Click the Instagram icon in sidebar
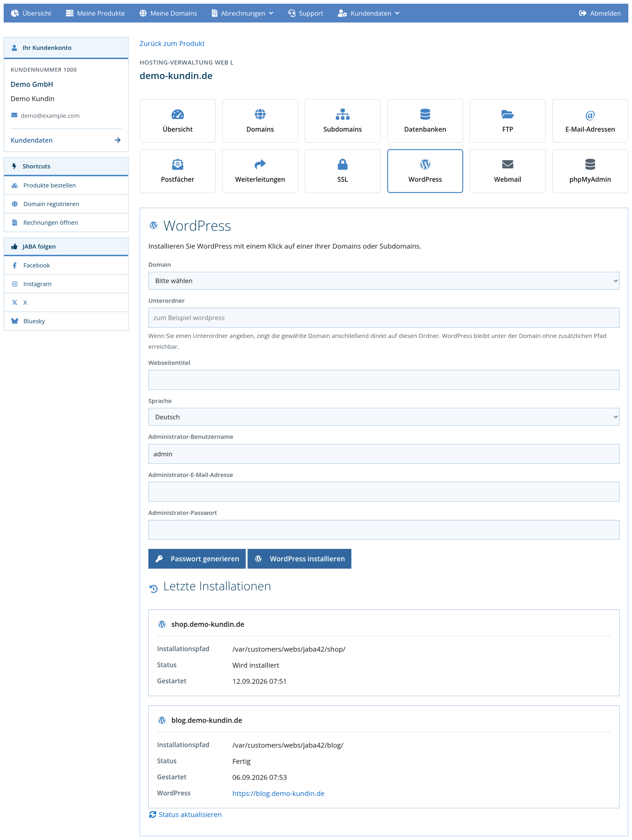This screenshot has width=632, height=840. (14, 284)
